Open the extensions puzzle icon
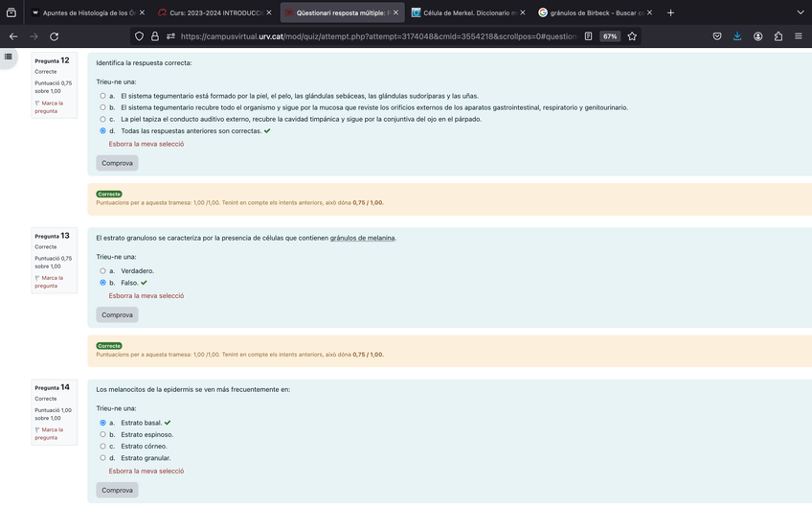 [x=778, y=36]
